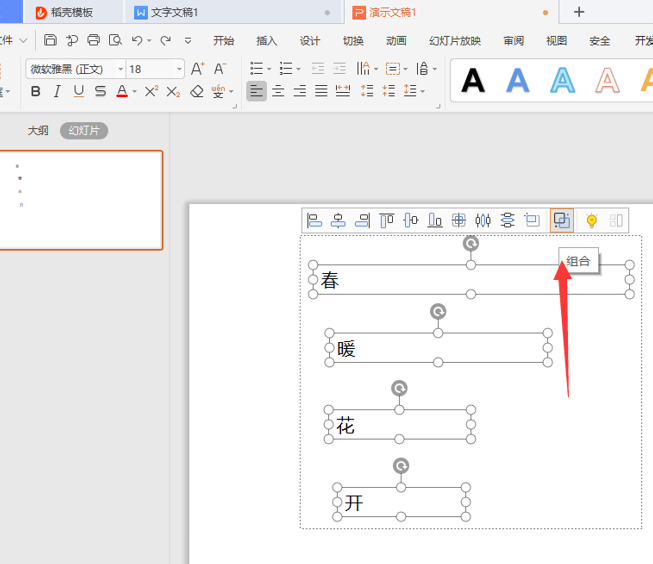
Task: Toggle justify text alignment
Action: (321, 91)
